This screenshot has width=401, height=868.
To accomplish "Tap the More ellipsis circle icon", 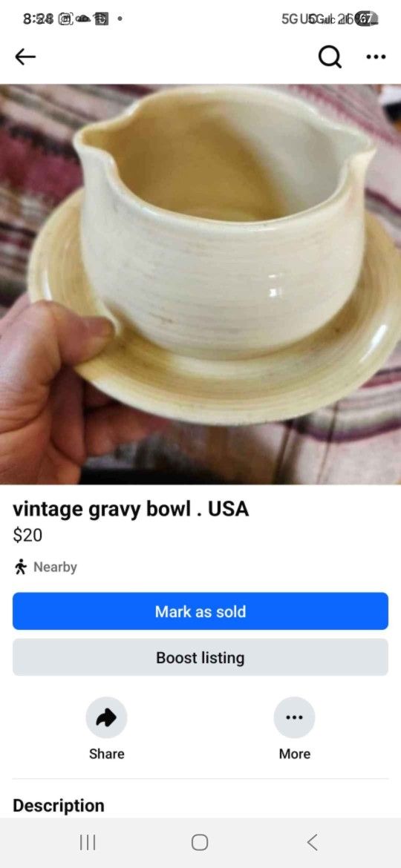I will coord(295,717).
